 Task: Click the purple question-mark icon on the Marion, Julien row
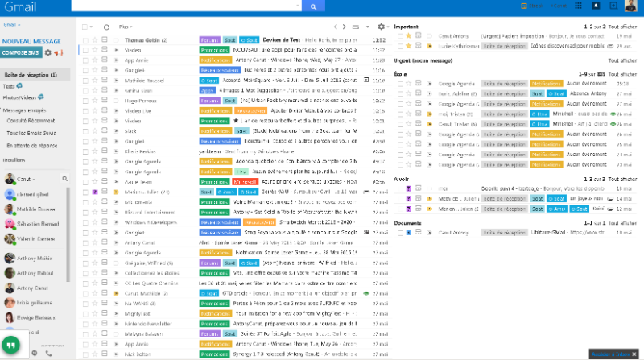pyautogui.click(x=95, y=192)
